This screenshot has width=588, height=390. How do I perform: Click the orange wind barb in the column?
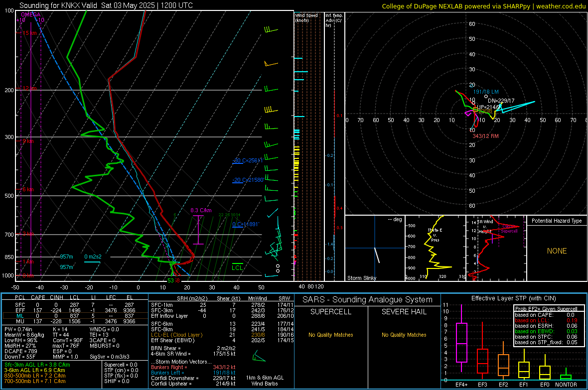(271, 64)
